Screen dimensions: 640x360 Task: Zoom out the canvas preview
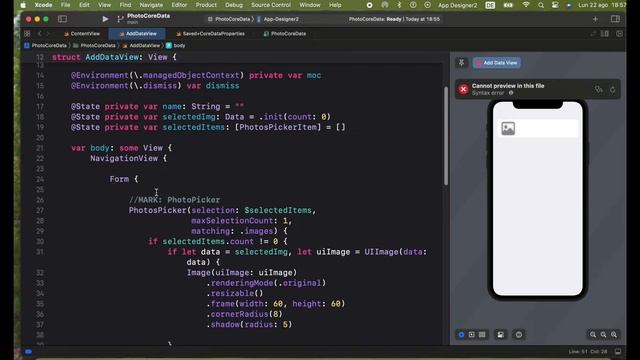[593, 335]
